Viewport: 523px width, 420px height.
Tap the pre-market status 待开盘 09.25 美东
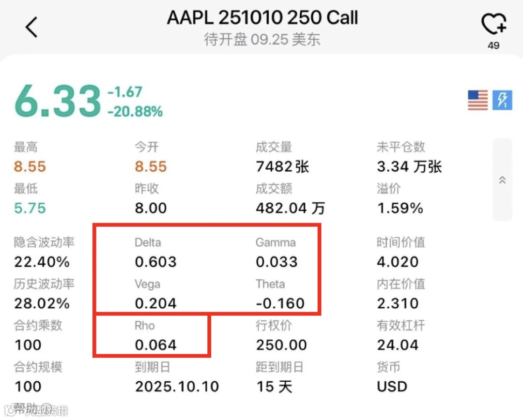coord(262,39)
